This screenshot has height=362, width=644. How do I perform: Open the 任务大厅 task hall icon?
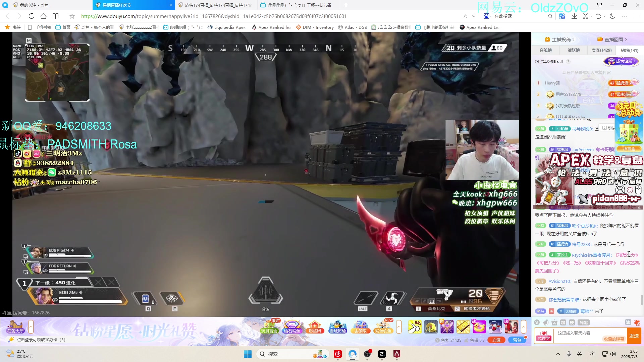tap(15, 327)
